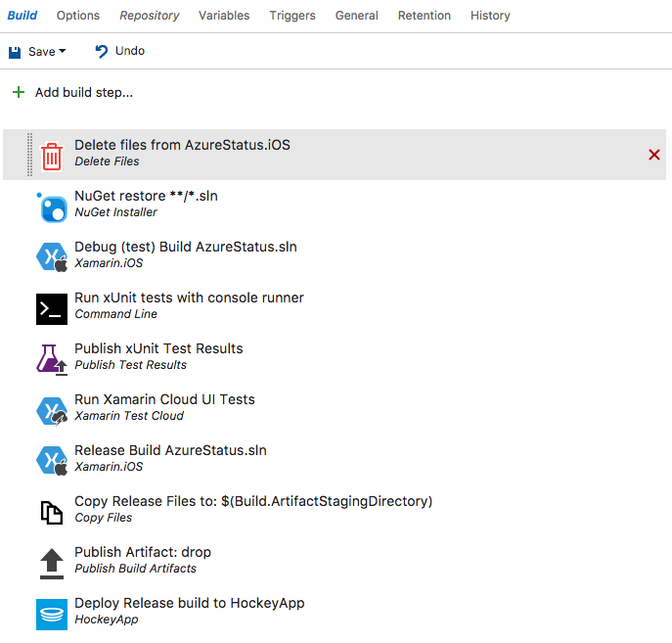Click the Xamarin.iOS icon for Debug Build
Screen dimensions: 672x643
point(52,257)
